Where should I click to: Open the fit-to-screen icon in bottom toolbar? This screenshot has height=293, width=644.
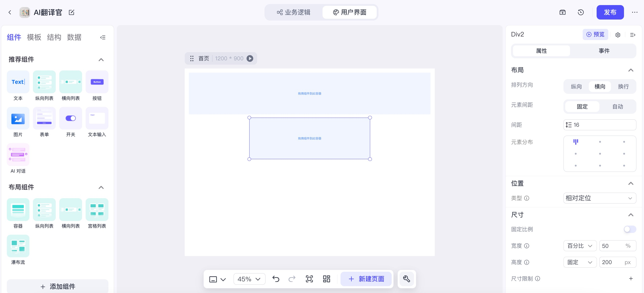click(309, 279)
